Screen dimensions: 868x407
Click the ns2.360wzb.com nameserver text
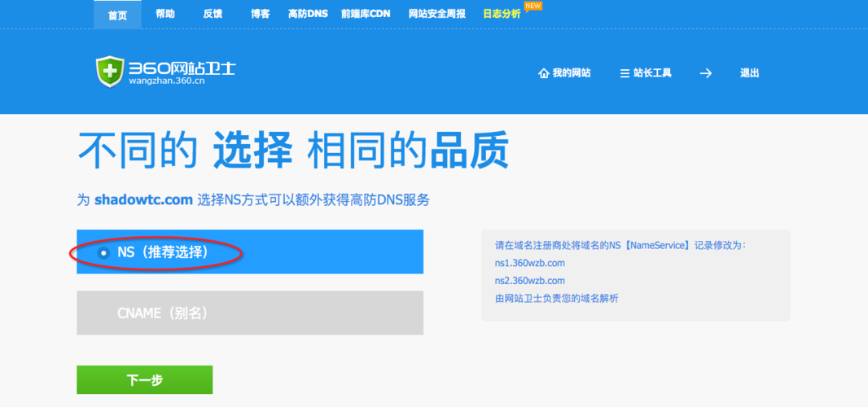coord(530,281)
